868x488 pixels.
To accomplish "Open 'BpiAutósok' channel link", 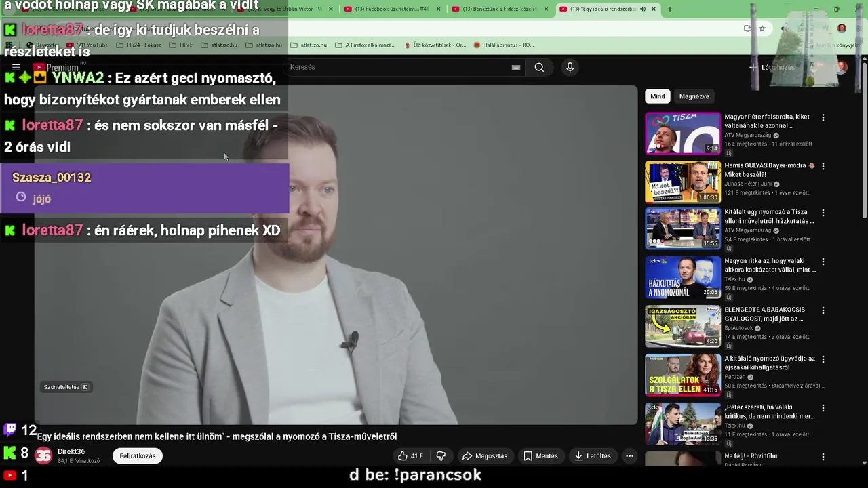I will pos(742,328).
